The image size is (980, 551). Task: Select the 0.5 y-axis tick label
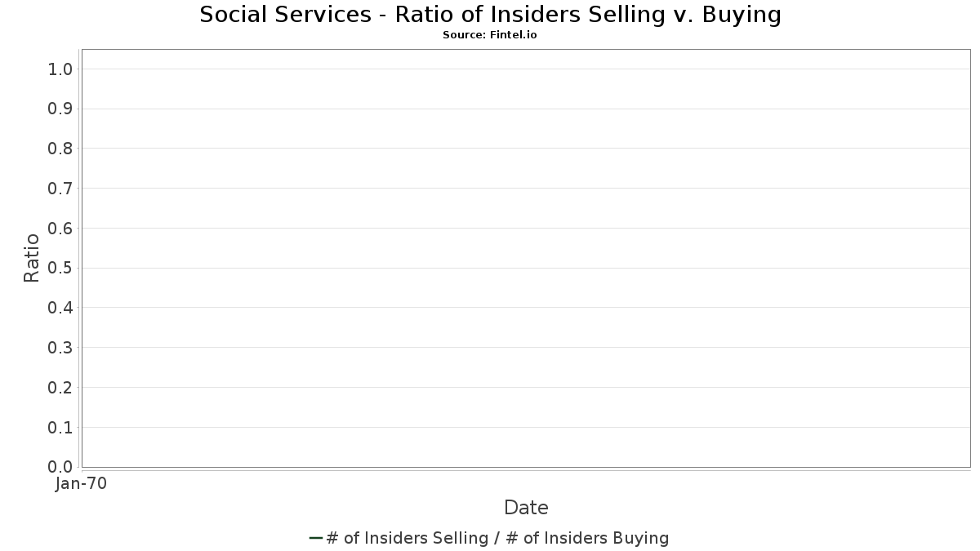tap(61, 268)
